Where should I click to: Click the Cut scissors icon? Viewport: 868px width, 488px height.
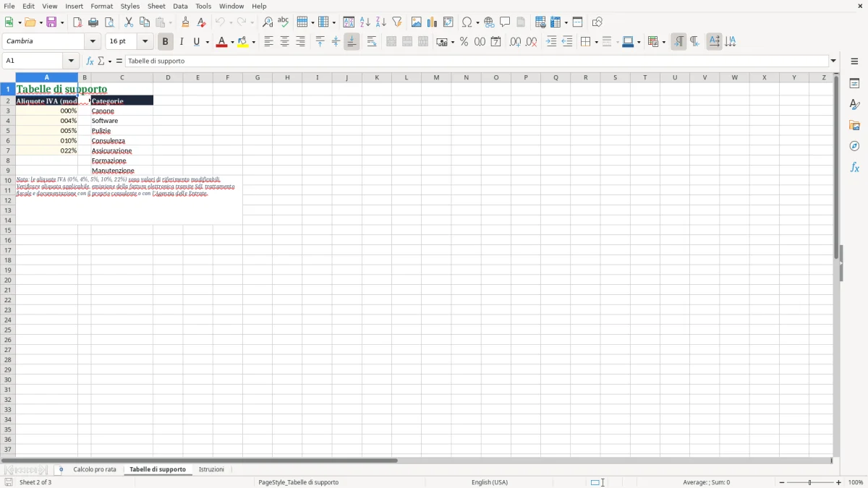pos(129,22)
